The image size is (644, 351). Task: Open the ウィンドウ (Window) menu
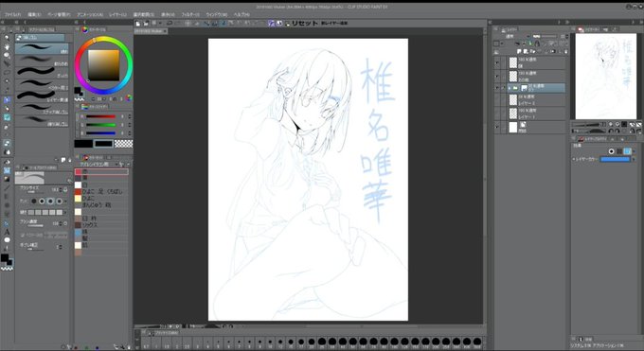tap(217, 15)
